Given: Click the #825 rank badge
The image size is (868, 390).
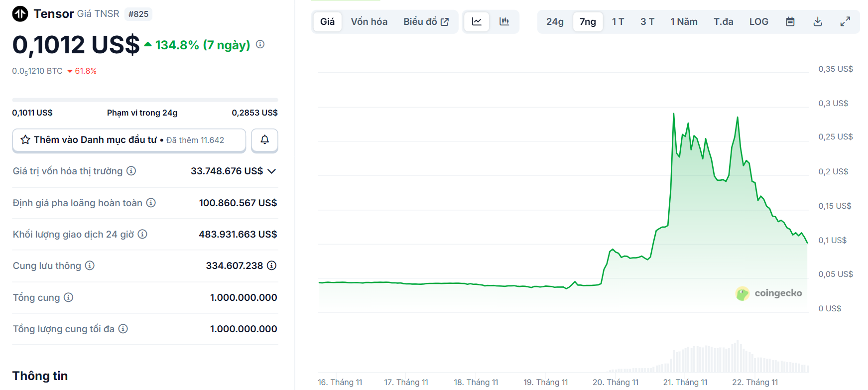Looking at the screenshot, I should tap(138, 14).
